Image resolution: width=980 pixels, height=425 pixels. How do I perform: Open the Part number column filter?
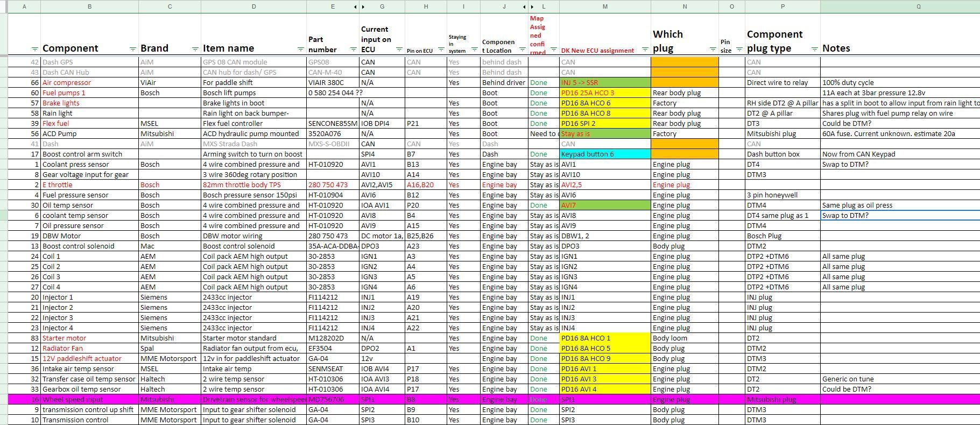click(x=353, y=49)
